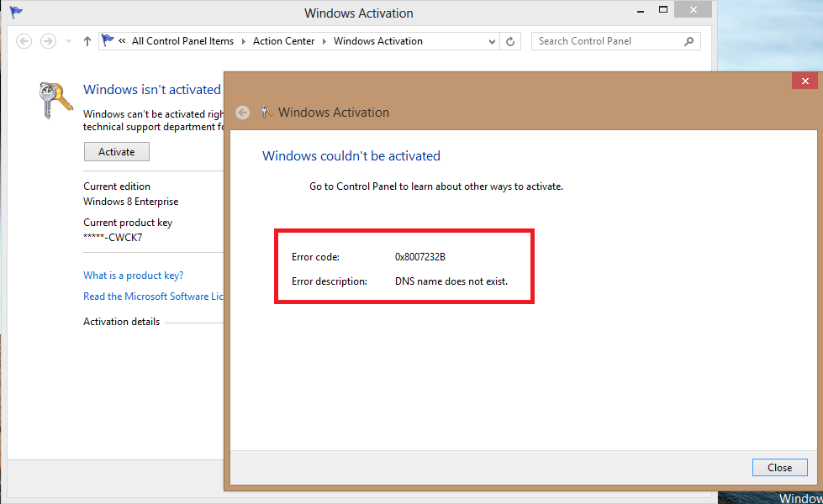The height and width of the screenshot is (504, 823).
Task: Click the 'Error description:' label
Action: (329, 281)
